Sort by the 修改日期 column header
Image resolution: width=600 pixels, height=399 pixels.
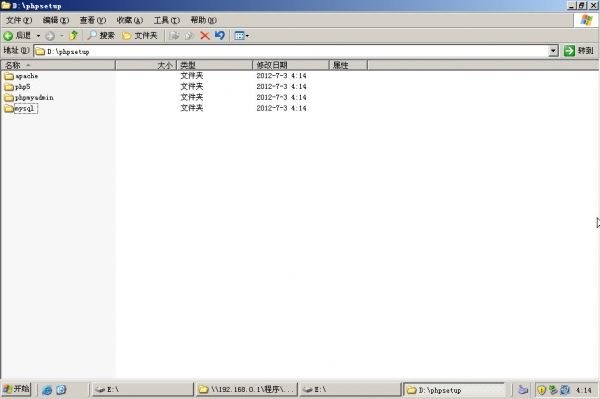(291, 65)
